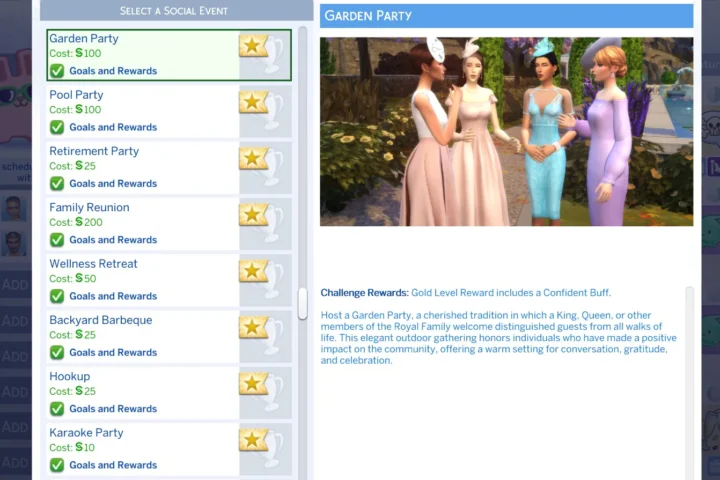The height and width of the screenshot is (480, 720).
Task: Toggle Goals and Rewards checkbox for Backyard Barbeque
Action: click(x=57, y=352)
